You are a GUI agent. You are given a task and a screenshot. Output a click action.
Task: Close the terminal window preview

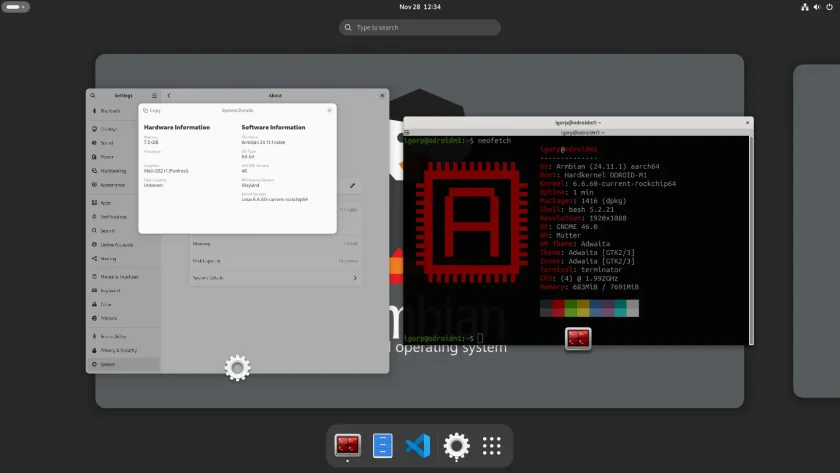pyautogui.click(x=747, y=123)
